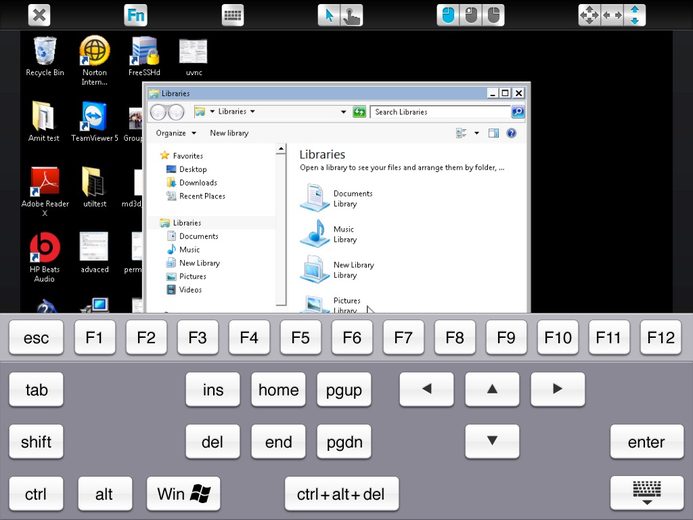Select New Library in navigation tree
The image size is (693, 520).
(x=193, y=263)
